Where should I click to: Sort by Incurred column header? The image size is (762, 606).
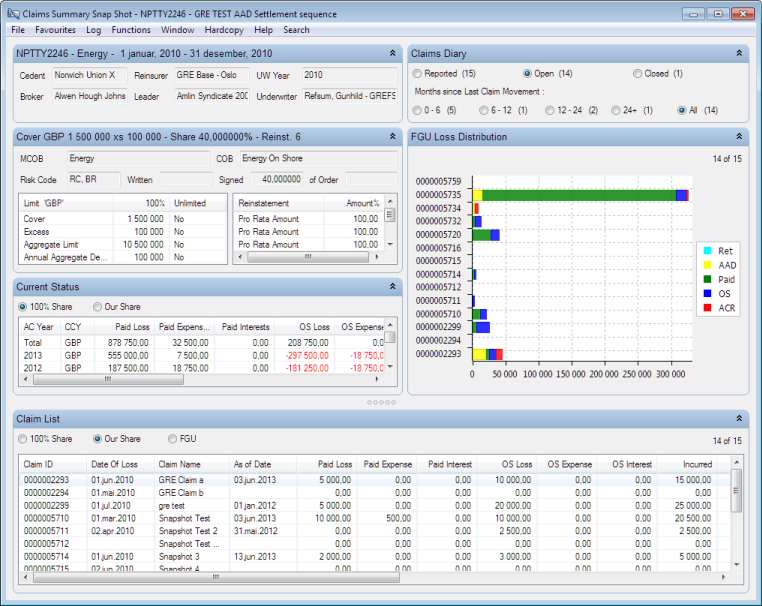click(687, 465)
